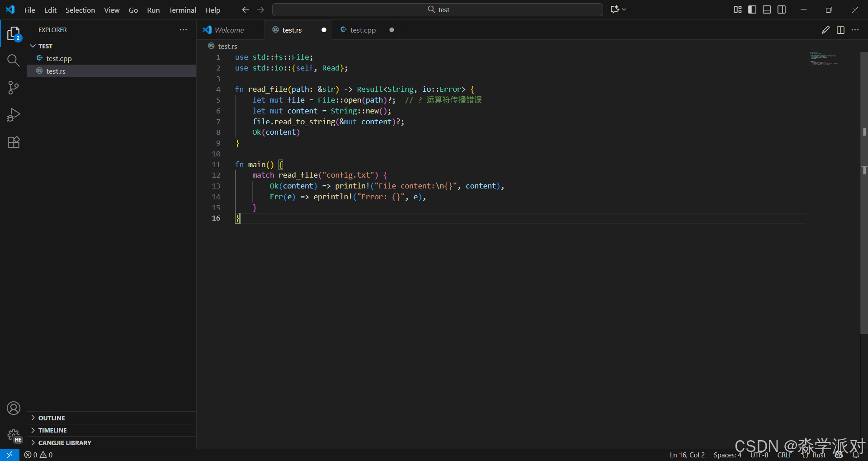Click the unsaved dot on test.rs tab
The width and height of the screenshot is (868, 461).
[324, 30]
